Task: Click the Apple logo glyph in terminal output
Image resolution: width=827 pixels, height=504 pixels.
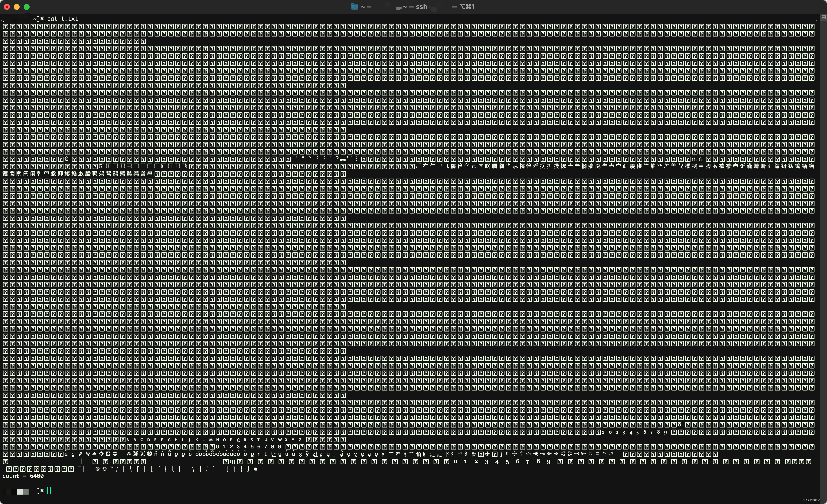Action: click(256, 469)
